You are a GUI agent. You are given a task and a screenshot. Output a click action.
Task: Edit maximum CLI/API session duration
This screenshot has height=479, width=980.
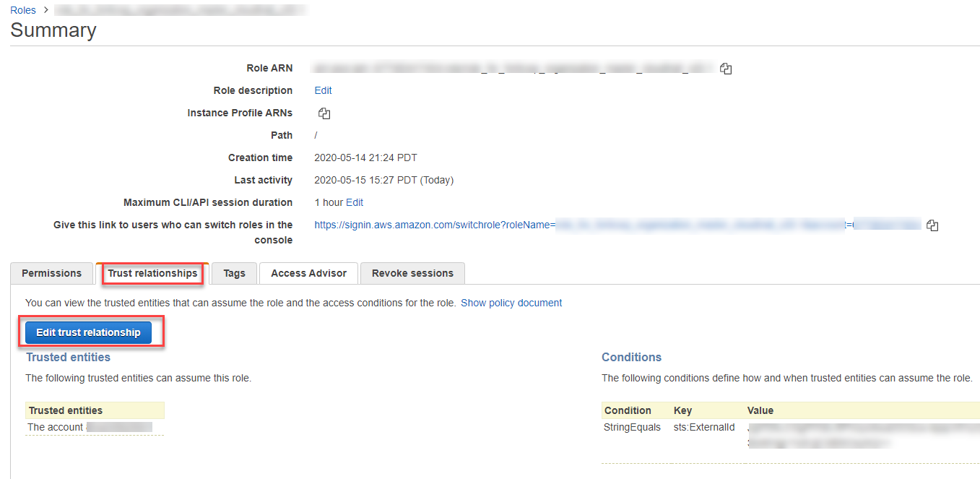(355, 202)
